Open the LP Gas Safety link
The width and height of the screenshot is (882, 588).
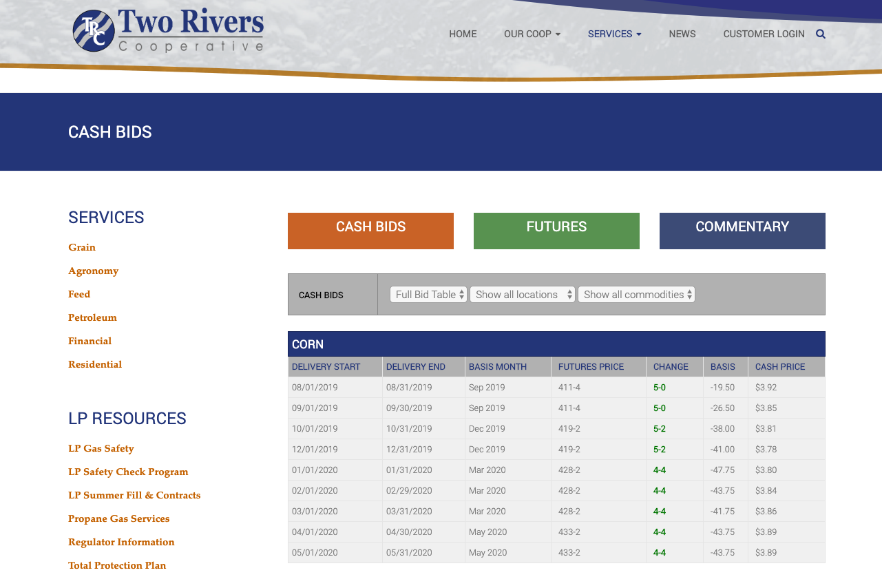(x=101, y=448)
